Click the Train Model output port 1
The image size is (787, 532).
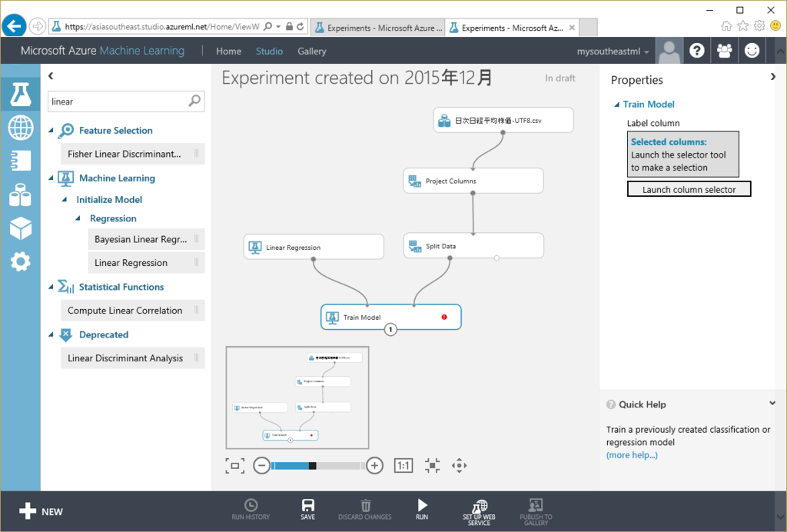pos(390,330)
